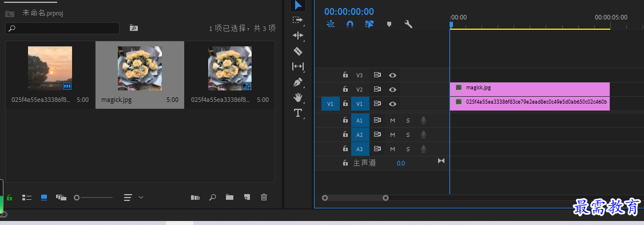Toggle lock on V2 track
This screenshot has height=225, width=644.
click(x=345, y=89)
